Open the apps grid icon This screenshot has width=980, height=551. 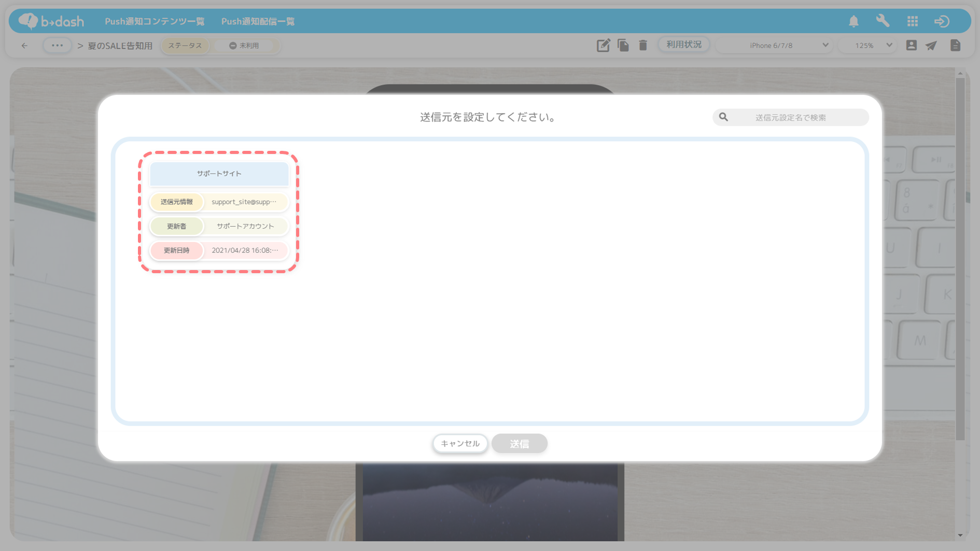click(913, 21)
